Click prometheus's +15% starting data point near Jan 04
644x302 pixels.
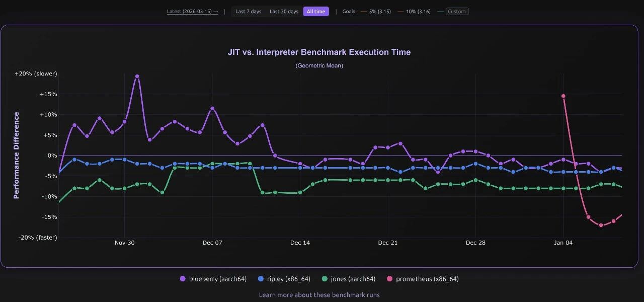563,96
